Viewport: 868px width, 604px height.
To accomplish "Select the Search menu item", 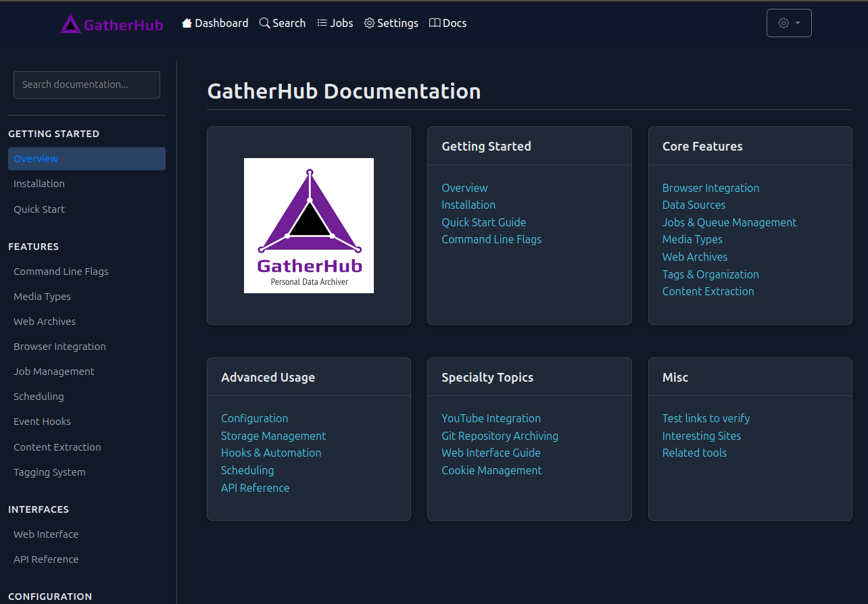I will (x=283, y=22).
